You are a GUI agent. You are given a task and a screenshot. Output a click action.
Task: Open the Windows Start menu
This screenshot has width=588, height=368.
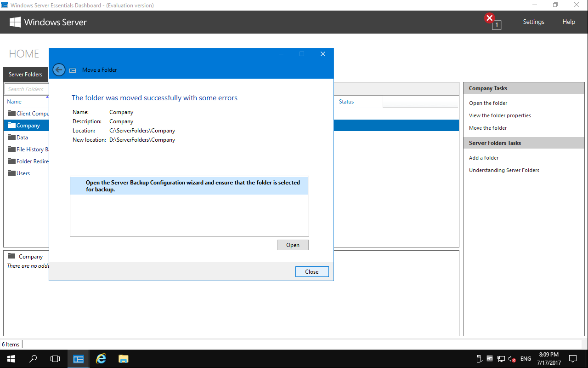(x=11, y=359)
